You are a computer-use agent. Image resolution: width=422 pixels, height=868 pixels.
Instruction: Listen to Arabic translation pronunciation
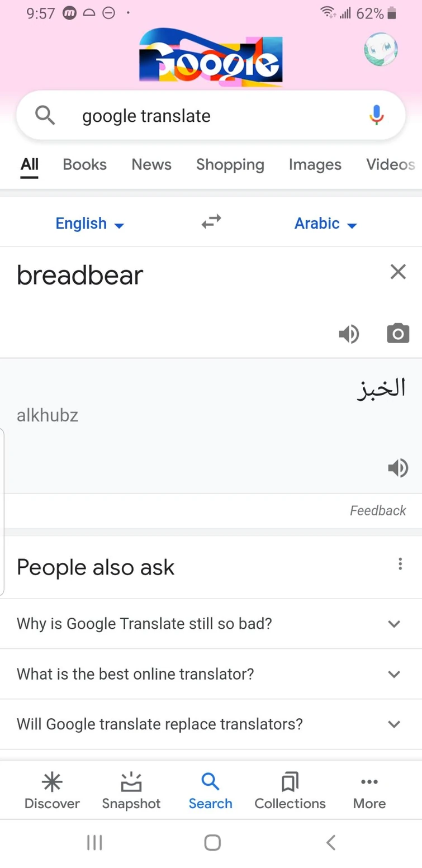pos(398,468)
